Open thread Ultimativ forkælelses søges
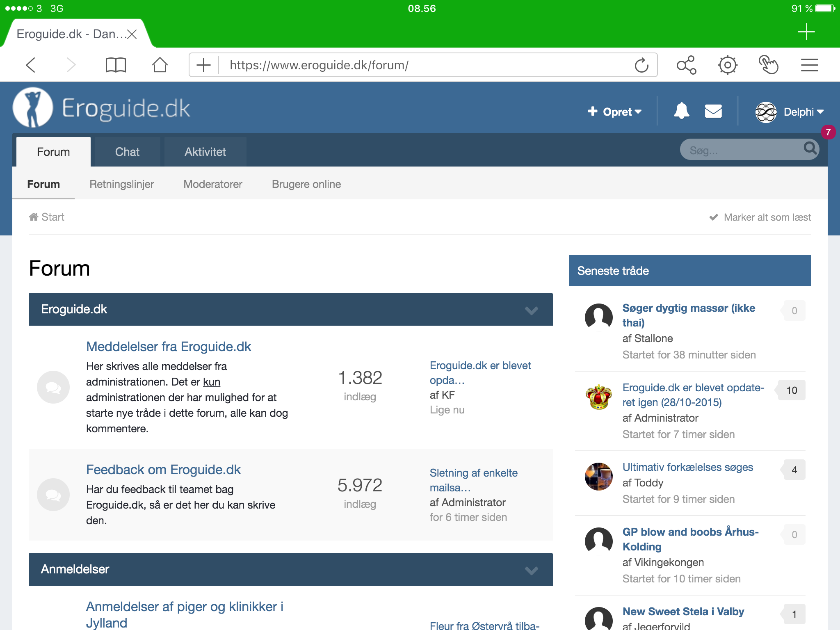This screenshot has height=630, width=840. point(688,467)
